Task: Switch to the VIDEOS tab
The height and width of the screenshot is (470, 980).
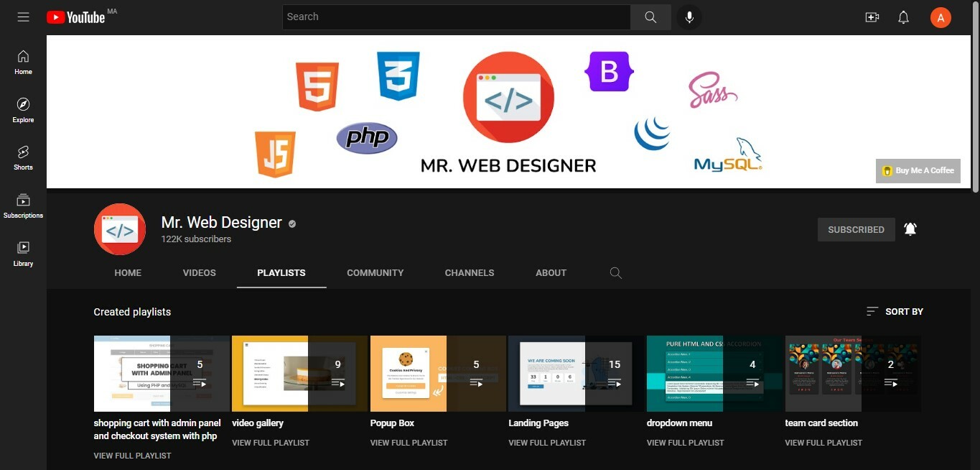Action: pyautogui.click(x=199, y=272)
